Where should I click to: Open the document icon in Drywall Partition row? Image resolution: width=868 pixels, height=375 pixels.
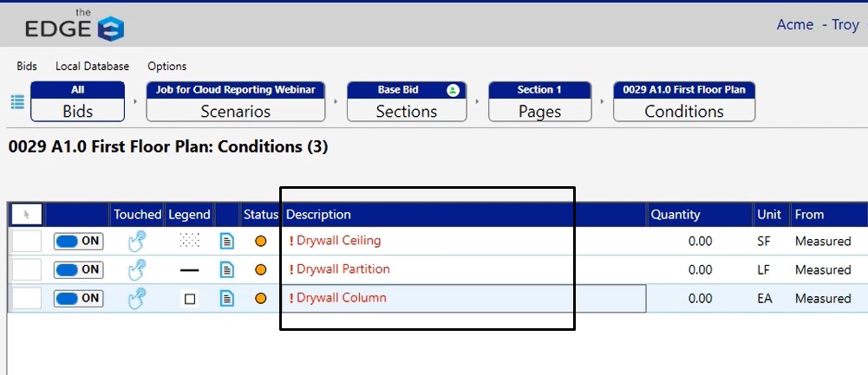(227, 269)
